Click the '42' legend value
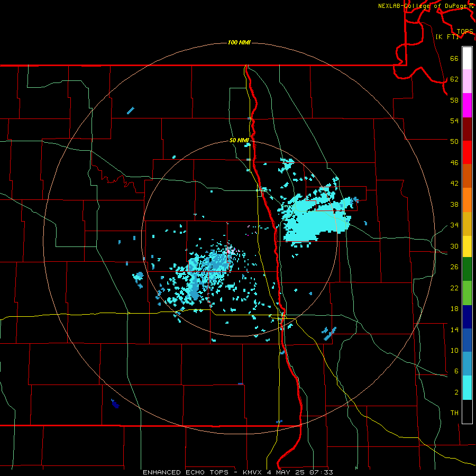476x476 pixels. coord(454,184)
